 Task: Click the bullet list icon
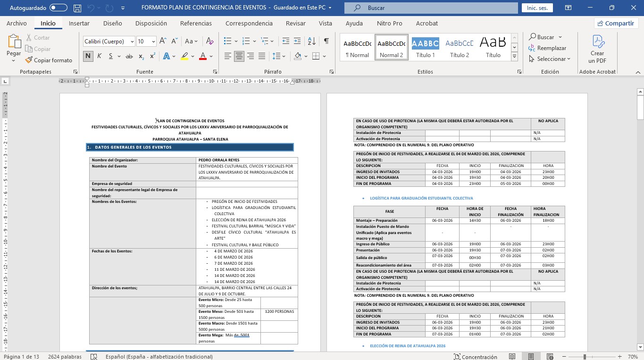pos(228,42)
